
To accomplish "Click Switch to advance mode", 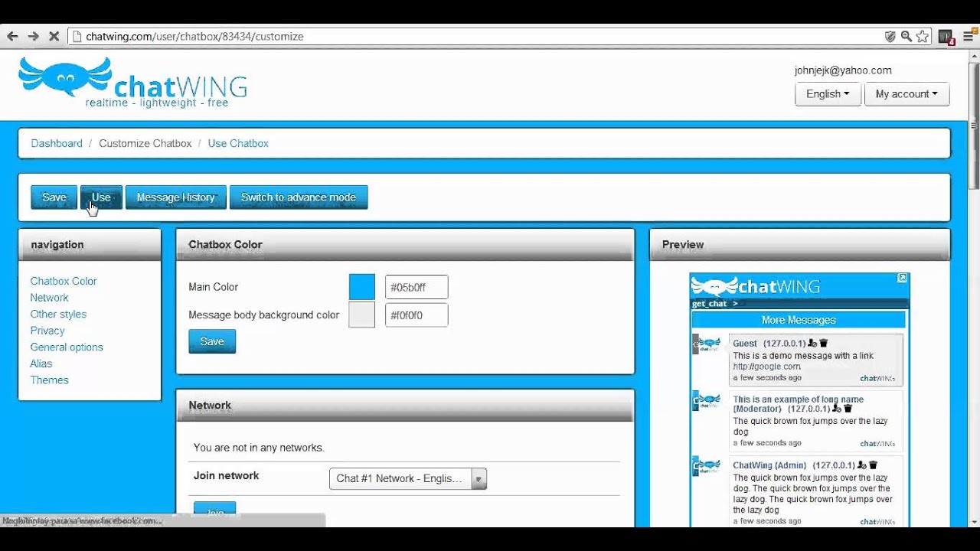I will click(299, 197).
